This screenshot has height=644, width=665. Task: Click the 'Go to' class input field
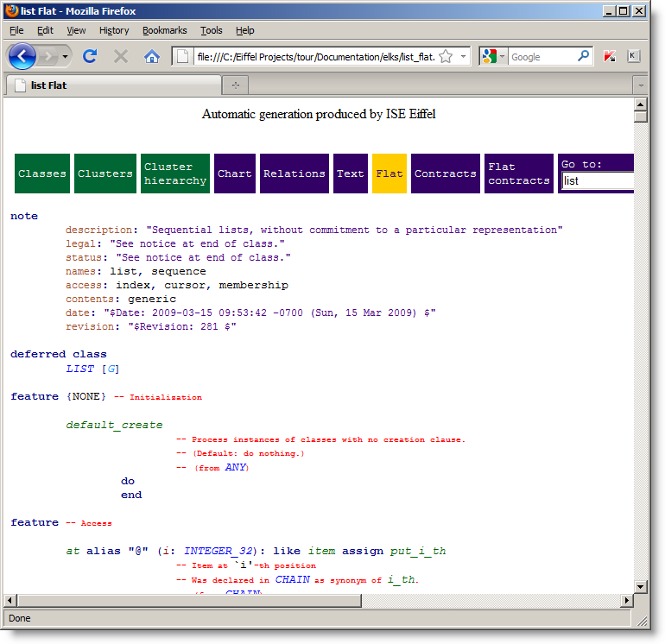598,181
